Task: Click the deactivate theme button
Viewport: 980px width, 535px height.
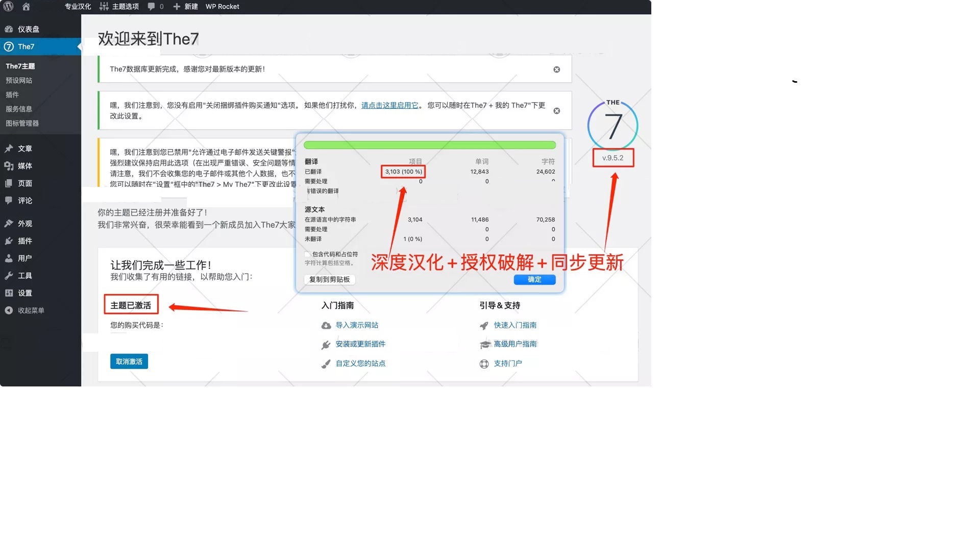Action: [129, 361]
